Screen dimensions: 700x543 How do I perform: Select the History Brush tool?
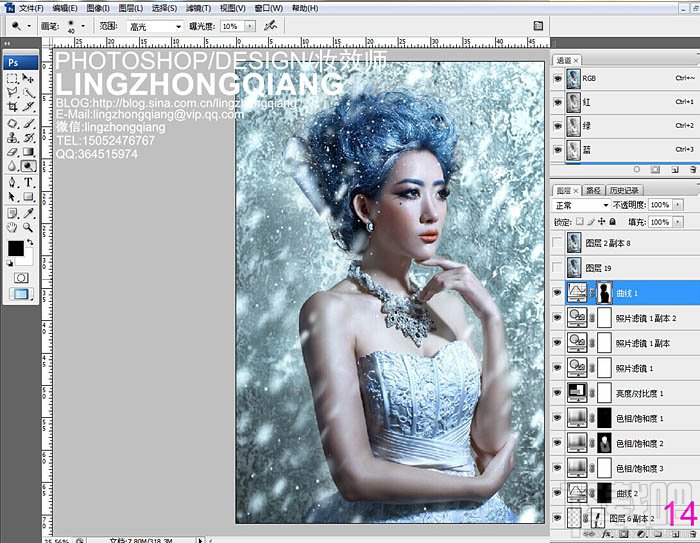coord(28,138)
